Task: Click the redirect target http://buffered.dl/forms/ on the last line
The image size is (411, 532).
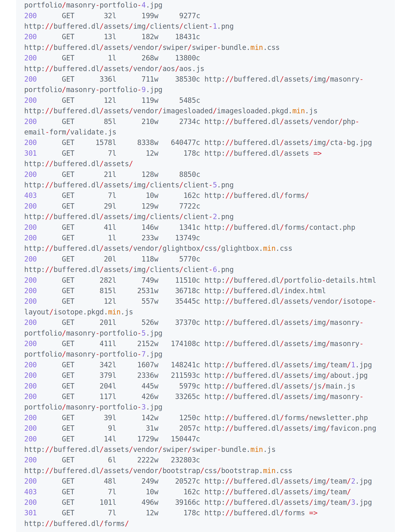Action: point(76,524)
